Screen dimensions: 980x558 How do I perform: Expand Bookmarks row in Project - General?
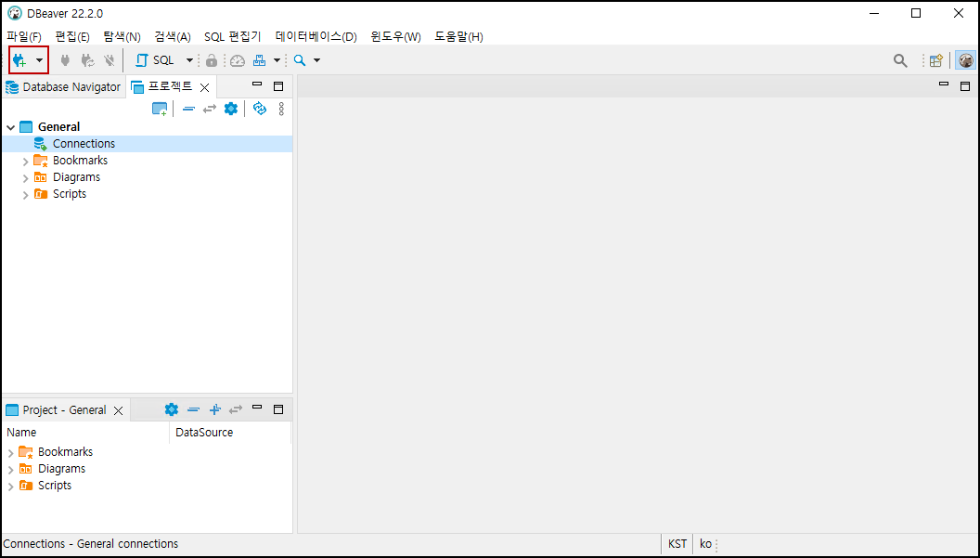coord(10,453)
